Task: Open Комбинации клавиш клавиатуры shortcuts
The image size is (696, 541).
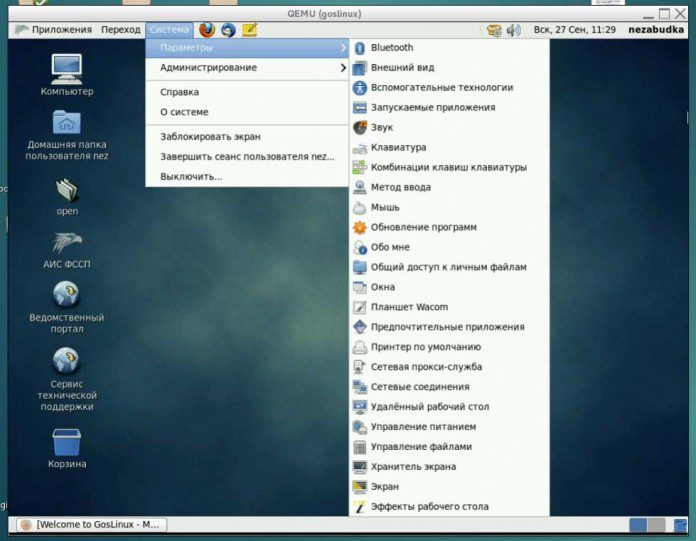Action: [x=449, y=167]
